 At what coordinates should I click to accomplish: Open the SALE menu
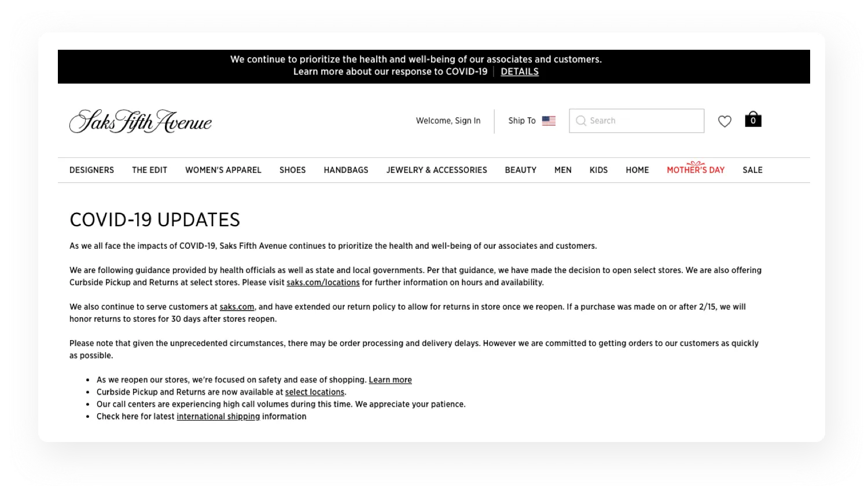(x=752, y=170)
